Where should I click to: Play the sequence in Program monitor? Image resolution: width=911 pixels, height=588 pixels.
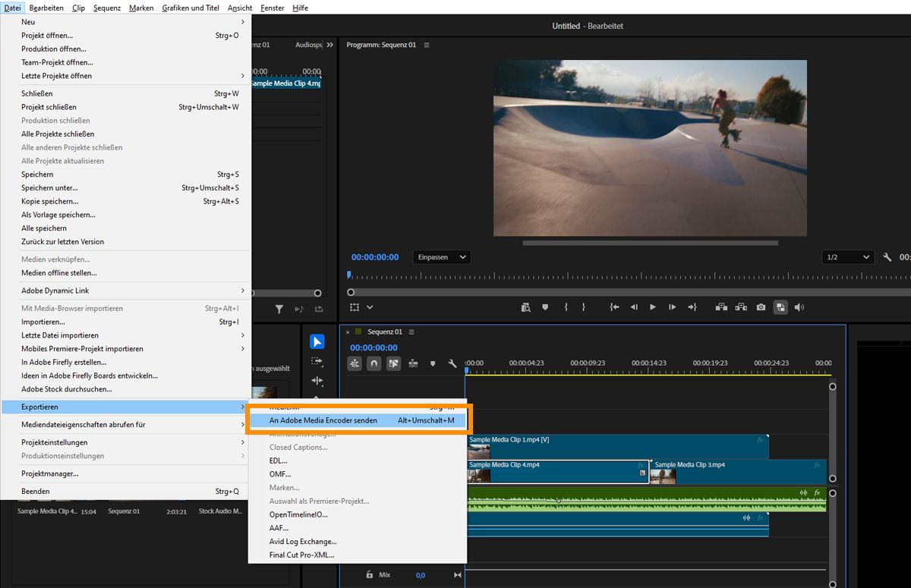[x=653, y=307]
